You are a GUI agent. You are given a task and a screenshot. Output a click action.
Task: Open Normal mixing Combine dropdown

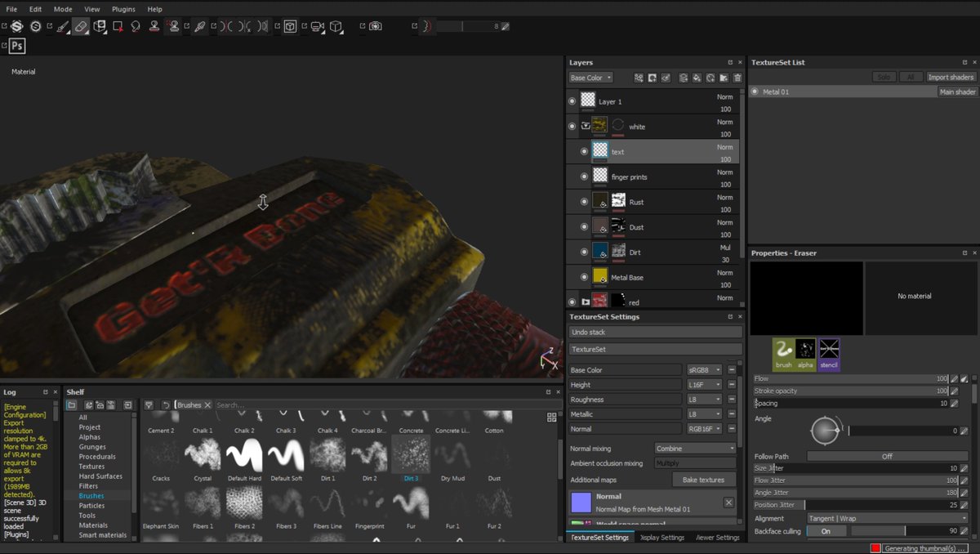coord(696,449)
